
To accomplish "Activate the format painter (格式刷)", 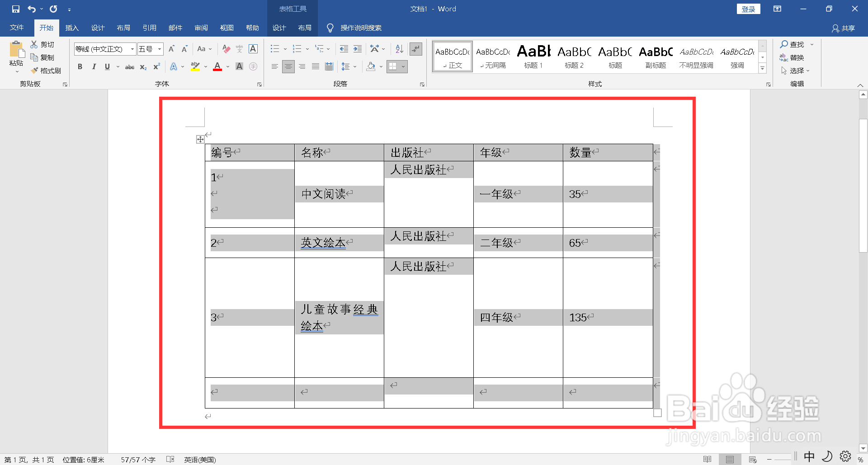I will [47, 70].
